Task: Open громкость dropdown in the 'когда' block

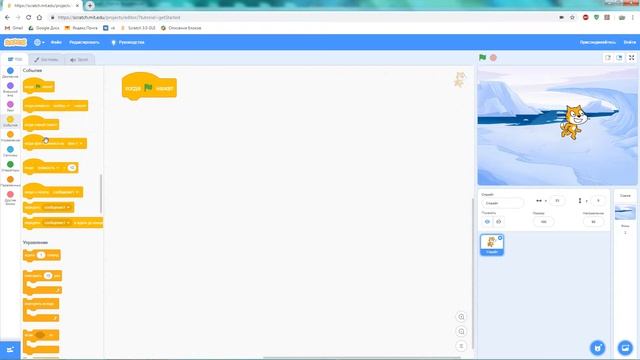Action: [49, 168]
